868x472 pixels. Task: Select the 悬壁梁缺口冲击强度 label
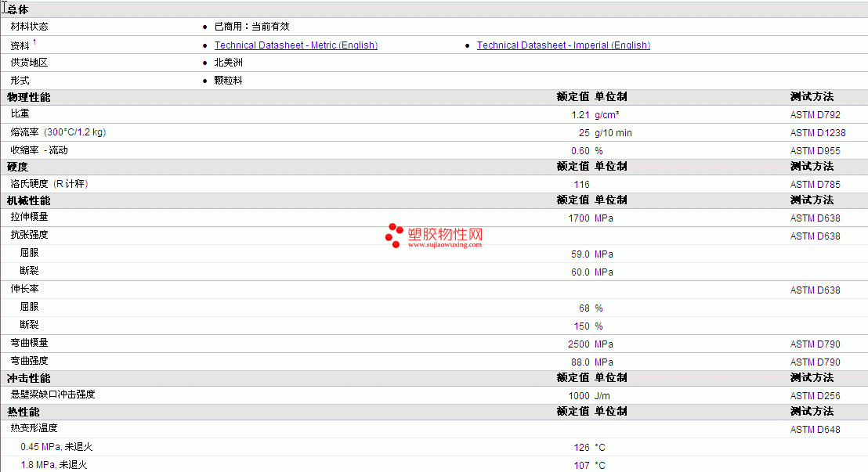click(53, 395)
